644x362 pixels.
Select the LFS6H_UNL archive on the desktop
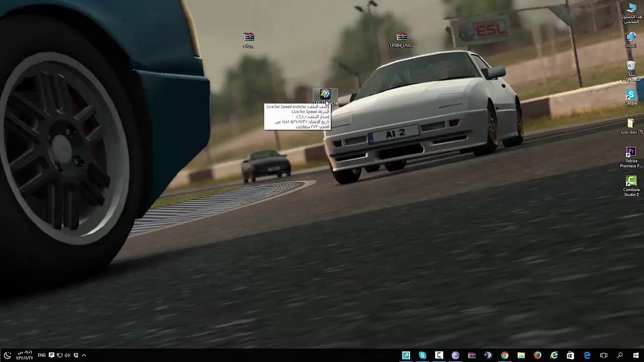pos(401,40)
